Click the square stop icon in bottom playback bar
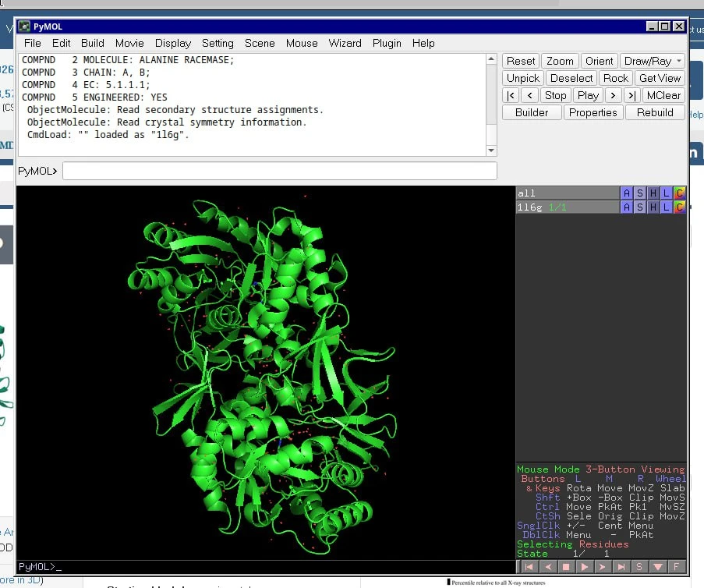Image resolution: width=704 pixels, height=588 pixels. (567, 567)
